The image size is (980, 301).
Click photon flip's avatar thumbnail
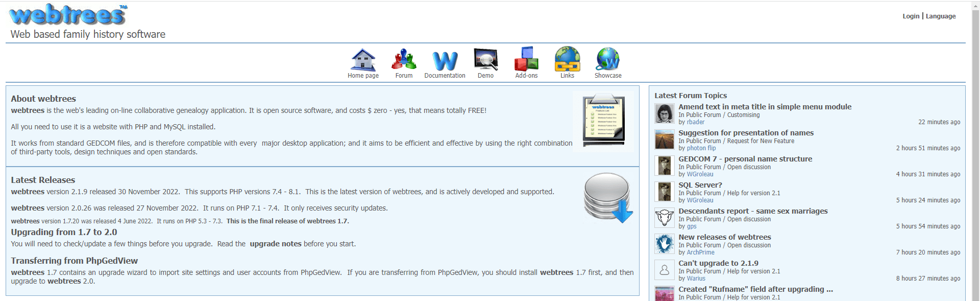664,140
